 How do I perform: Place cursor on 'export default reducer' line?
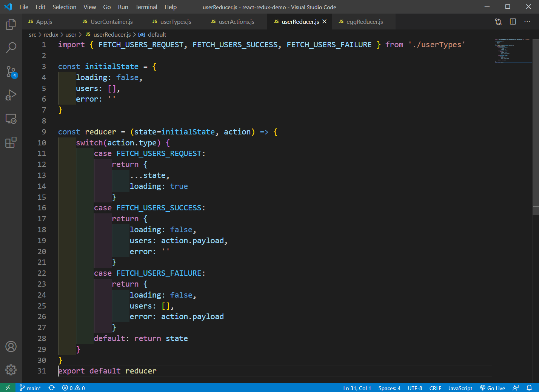107,371
